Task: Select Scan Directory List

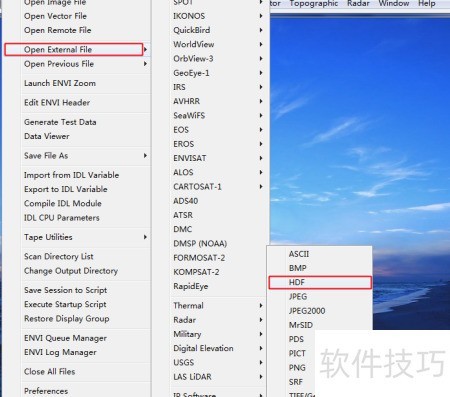Action: (x=58, y=256)
